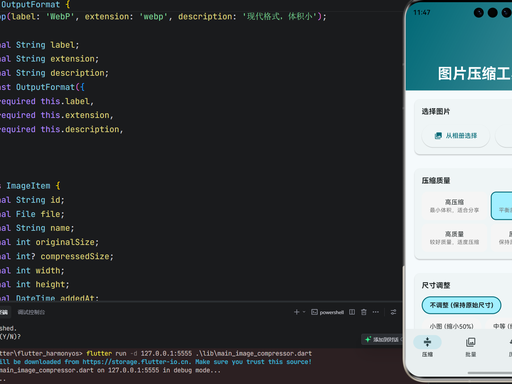This screenshot has height=384, width=512.
Task: Click the 11:47 clock in the emulator status bar
Action: [422, 13]
